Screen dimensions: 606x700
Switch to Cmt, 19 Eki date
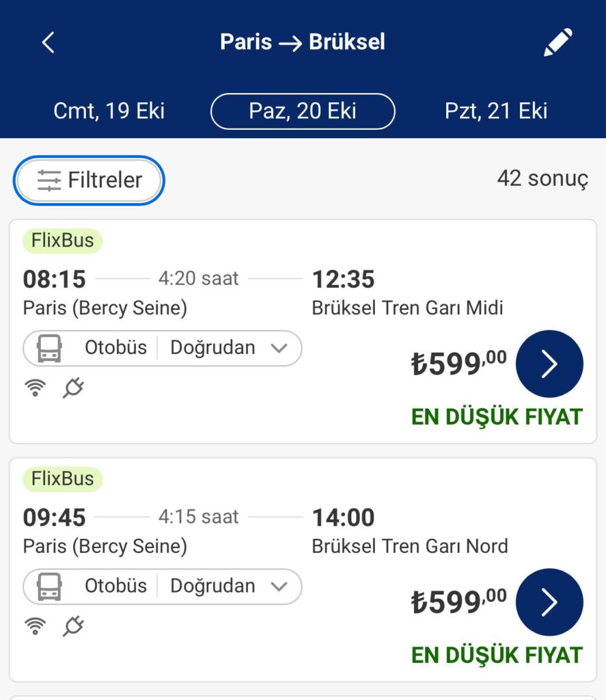tap(109, 111)
